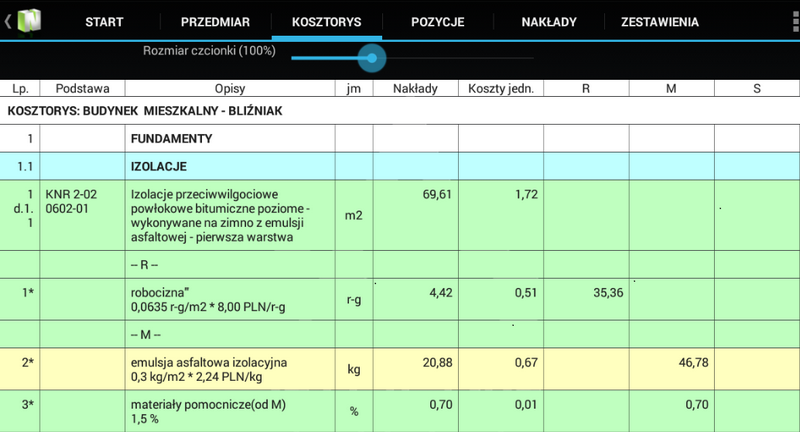Switch to the PRZEDMIAR tab
This screenshot has width=800, height=432.
point(215,22)
